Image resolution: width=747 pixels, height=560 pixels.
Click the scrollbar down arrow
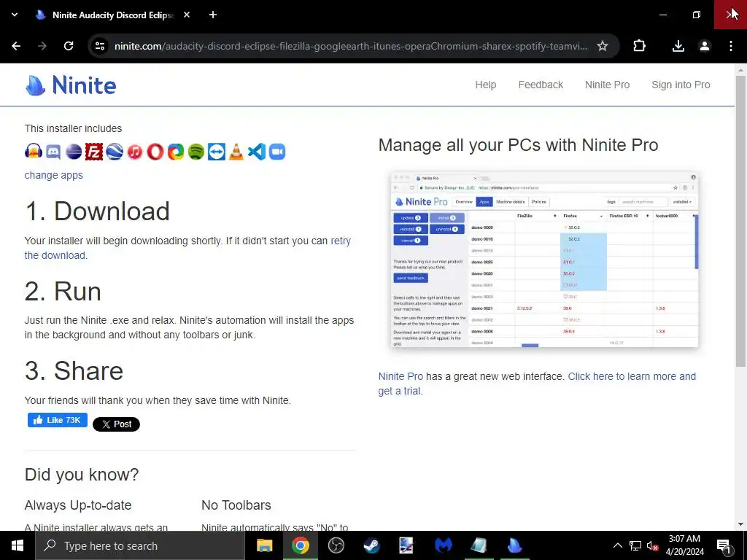click(740, 524)
